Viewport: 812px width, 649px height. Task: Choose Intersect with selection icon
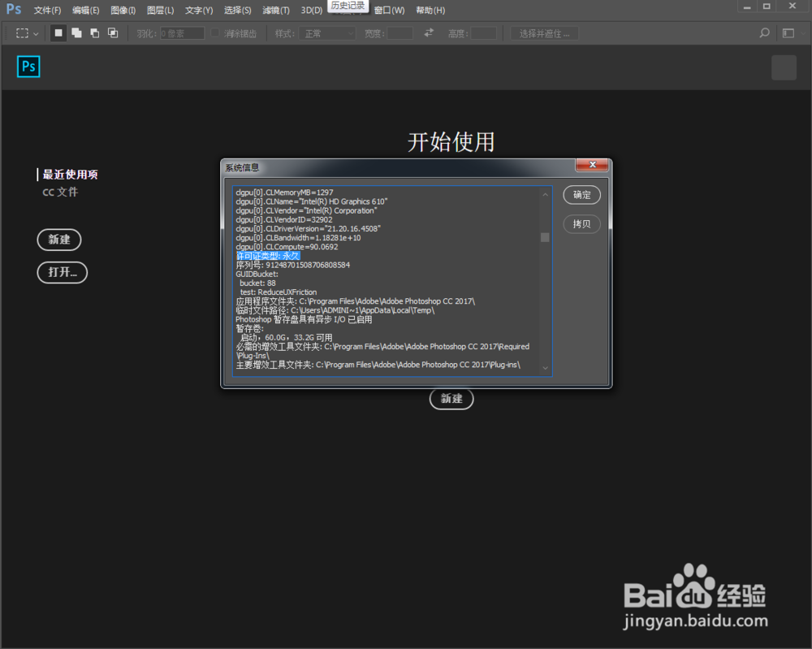pyautogui.click(x=113, y=33)
